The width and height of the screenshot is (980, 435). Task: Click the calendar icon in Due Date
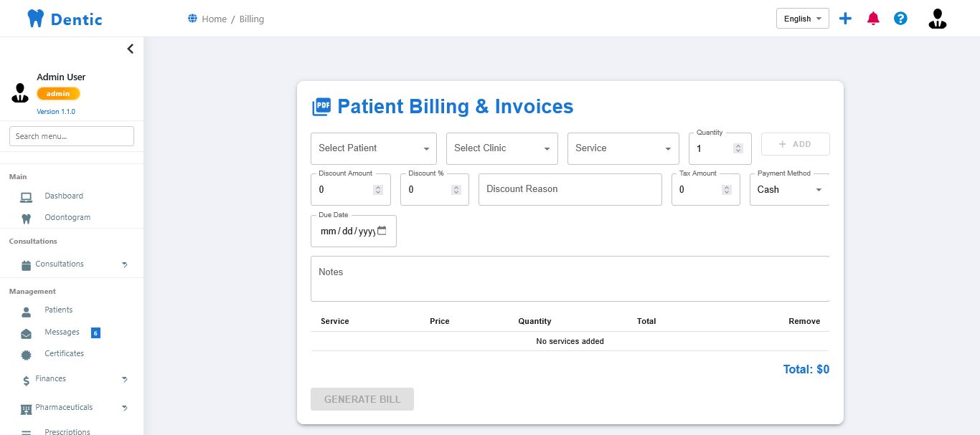(382, 231)
